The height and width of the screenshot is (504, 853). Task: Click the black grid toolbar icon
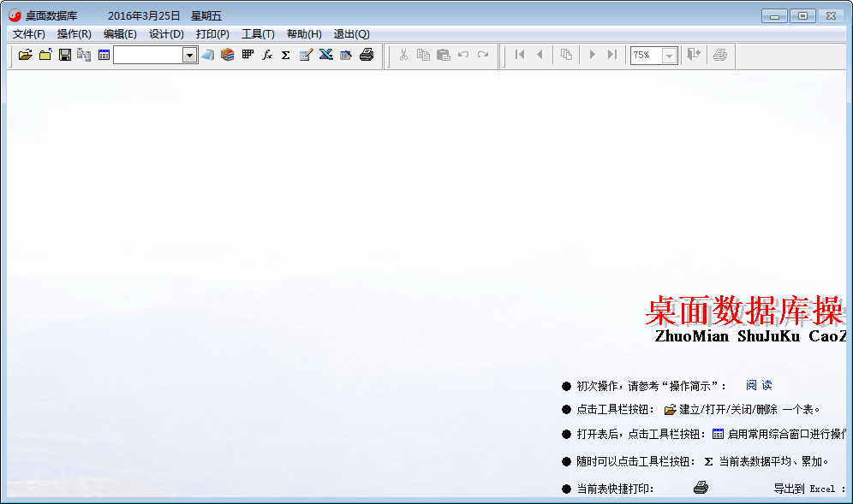[x=248, y=55]
